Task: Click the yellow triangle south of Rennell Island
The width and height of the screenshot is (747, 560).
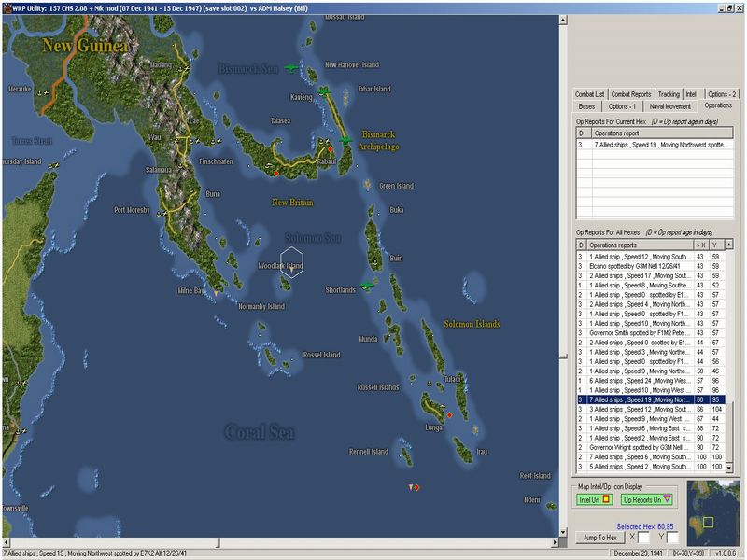Action: (411, 487)
